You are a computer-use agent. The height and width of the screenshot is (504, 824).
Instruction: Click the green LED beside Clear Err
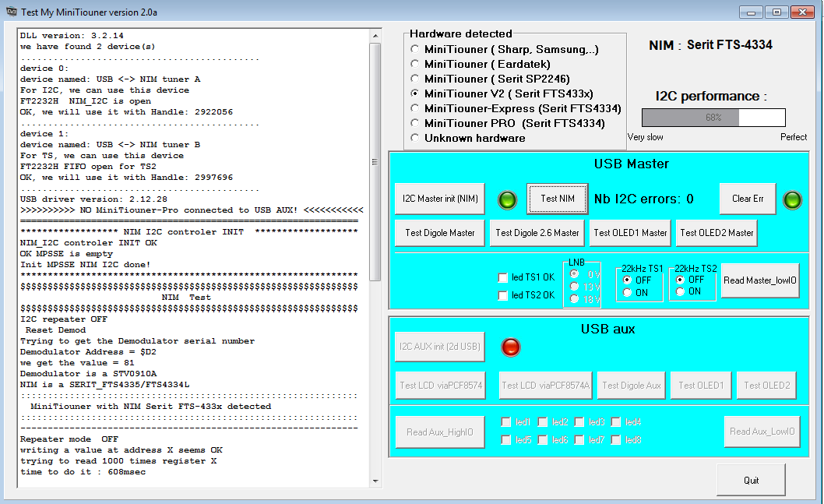point(793,199)
